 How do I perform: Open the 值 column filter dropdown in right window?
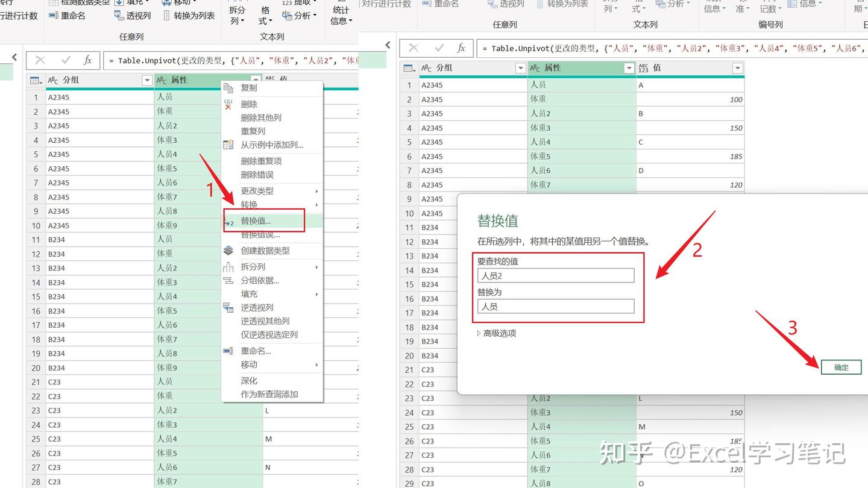pos(737,68)
